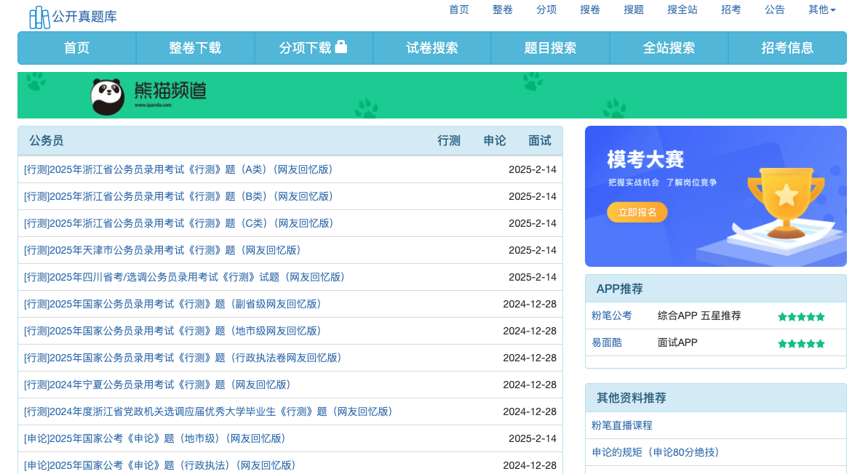Select the 申论 filter in 公务员 header

pos(495,141)
